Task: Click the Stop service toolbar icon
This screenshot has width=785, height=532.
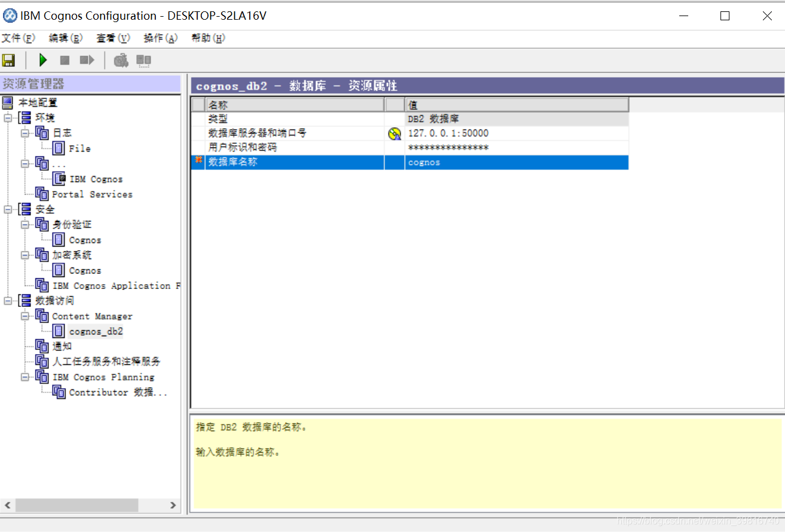Action: [x=65, y=60]
